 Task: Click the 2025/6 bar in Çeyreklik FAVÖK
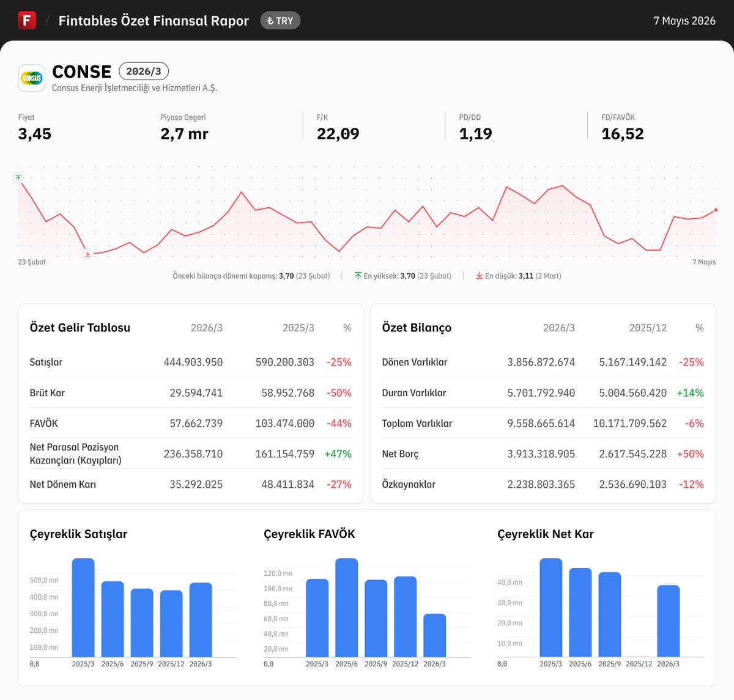click(347, 608)
